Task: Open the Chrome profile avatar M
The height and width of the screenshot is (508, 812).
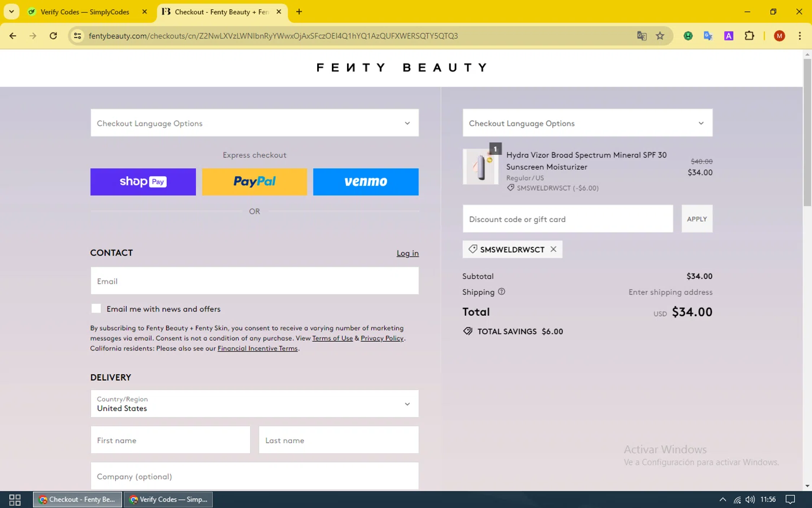Action: [x=780, y=36]
